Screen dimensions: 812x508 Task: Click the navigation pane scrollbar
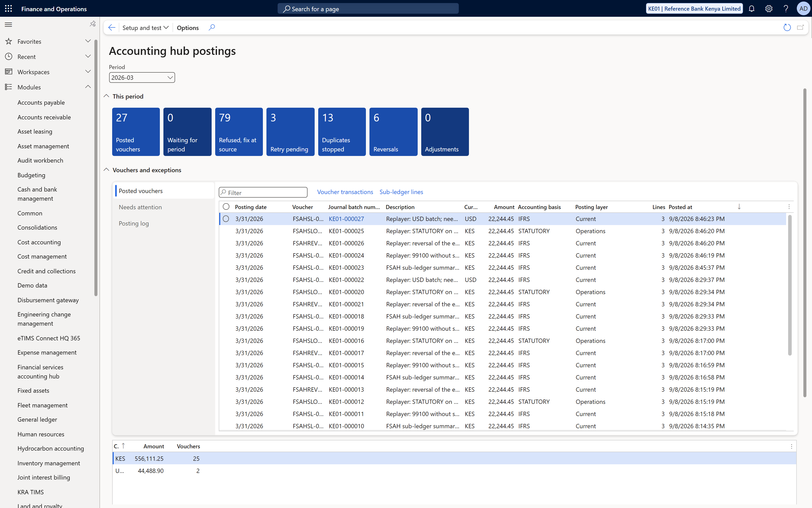coord(96,168)
